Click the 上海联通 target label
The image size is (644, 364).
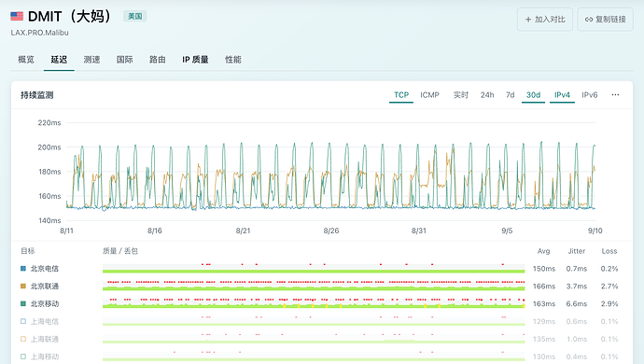(45, 339)
